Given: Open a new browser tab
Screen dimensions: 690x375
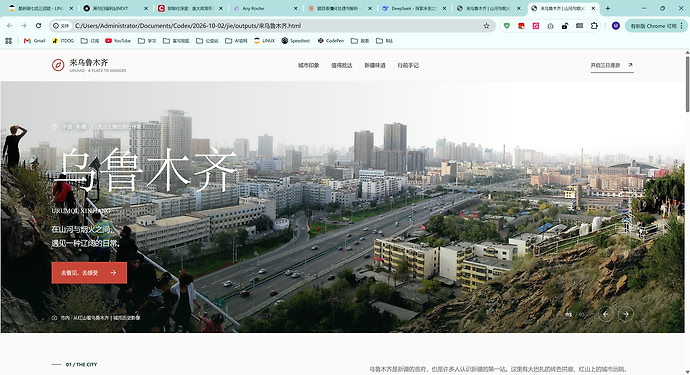Looking at the screenshot, I should 608,8.
